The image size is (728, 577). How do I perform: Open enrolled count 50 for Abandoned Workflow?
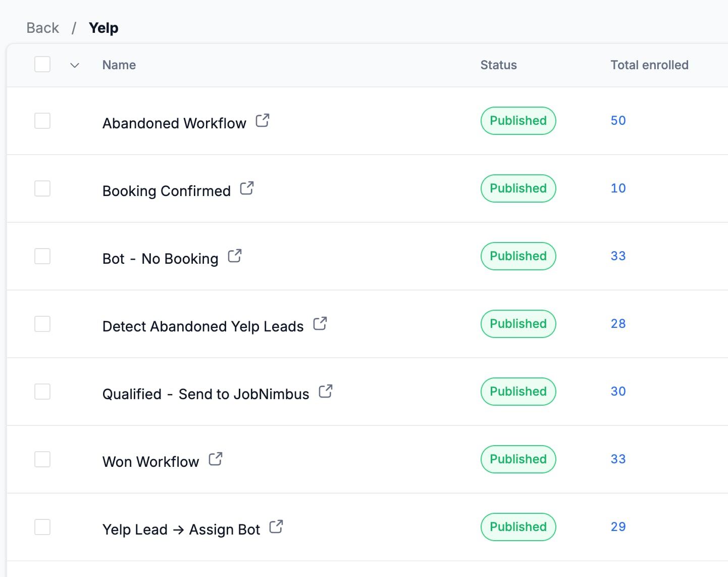click(x=618, y=120)
